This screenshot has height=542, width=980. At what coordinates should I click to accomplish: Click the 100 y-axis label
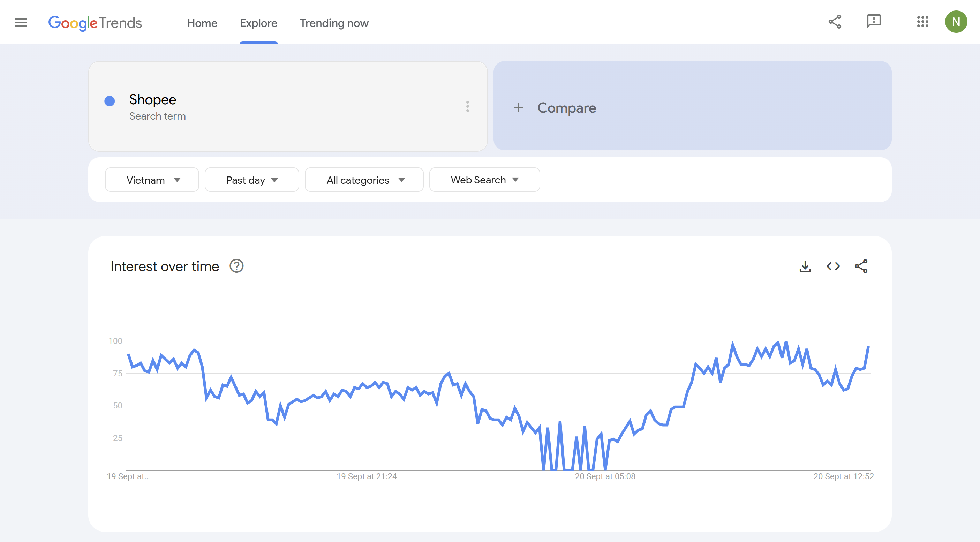115,341
